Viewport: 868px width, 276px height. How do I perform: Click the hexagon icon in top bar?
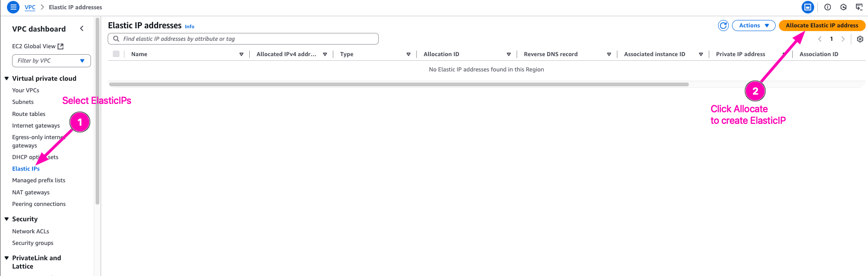click(843, 7)
